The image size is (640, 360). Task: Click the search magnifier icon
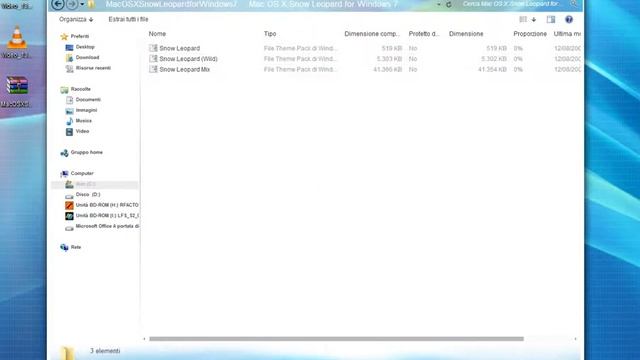pyautogui.click(x=574, y=4)
